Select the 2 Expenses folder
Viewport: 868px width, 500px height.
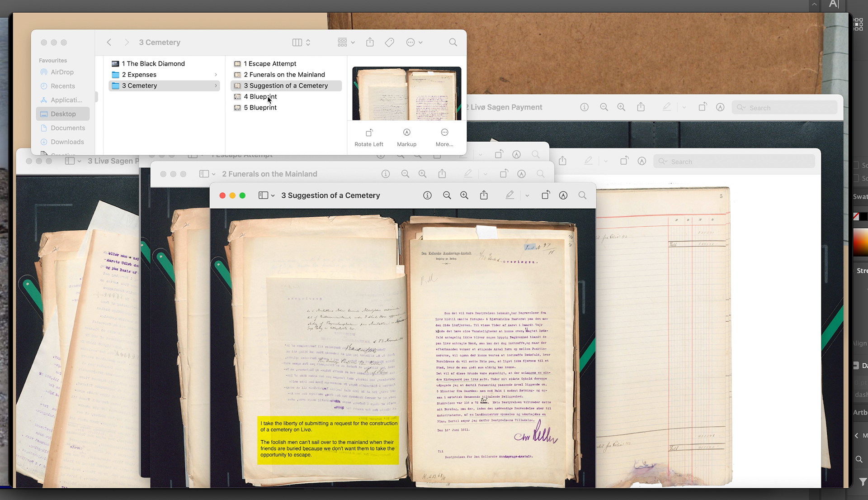pyautogui.click(x=139, y=75)
